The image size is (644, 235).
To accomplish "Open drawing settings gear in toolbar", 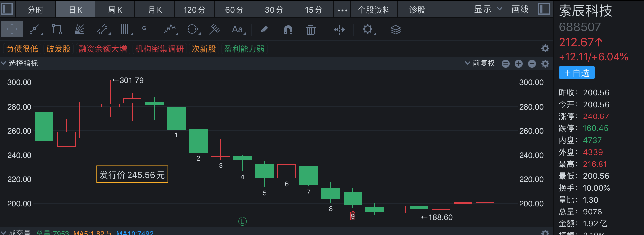I will (368, 30).
